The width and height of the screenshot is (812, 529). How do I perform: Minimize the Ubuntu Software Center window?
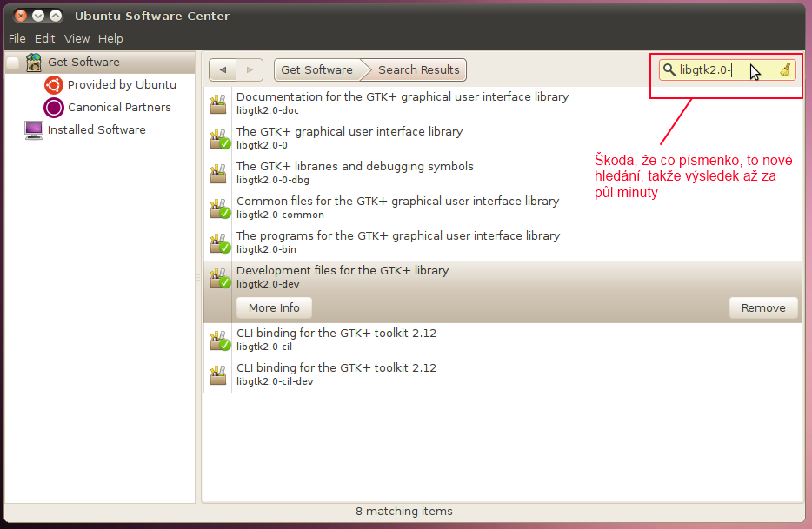pyautogui.click(x=38, y=16)
